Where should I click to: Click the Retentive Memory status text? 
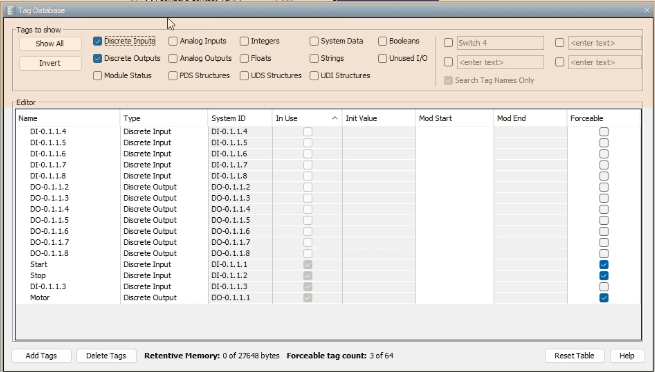pos(212,356)
